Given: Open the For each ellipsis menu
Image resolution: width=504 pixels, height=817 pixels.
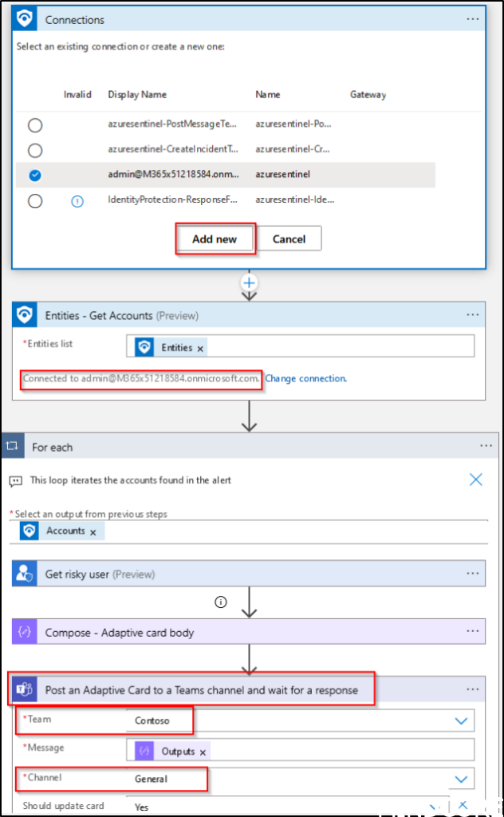Looking at the screenshot, I should (x=486, y=447).
